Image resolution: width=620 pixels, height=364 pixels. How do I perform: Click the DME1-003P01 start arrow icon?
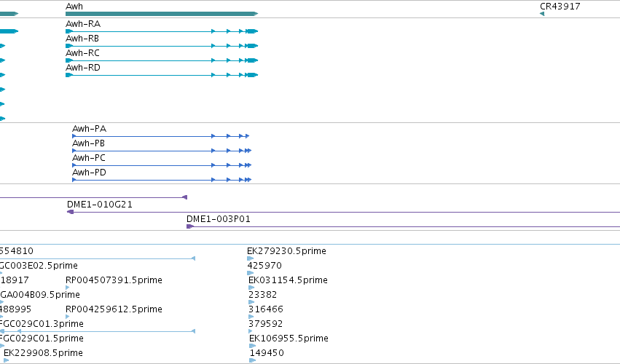[190, 226]
